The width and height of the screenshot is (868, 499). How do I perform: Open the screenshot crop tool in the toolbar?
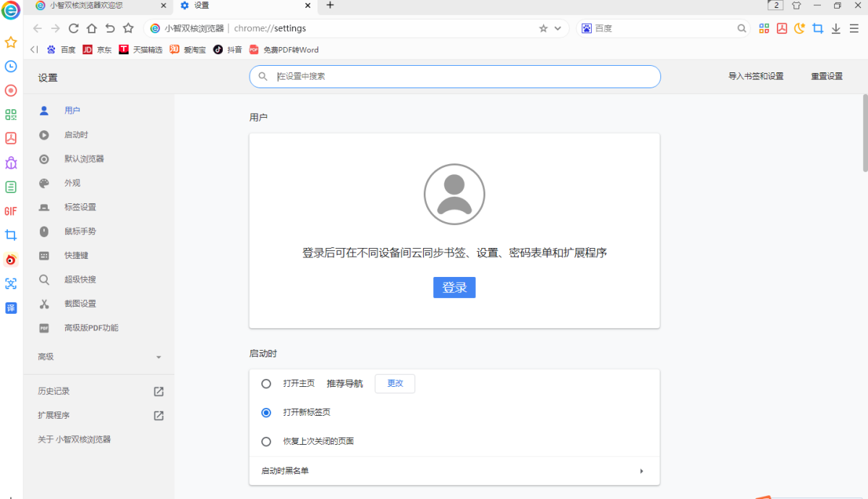click(818, 27)
